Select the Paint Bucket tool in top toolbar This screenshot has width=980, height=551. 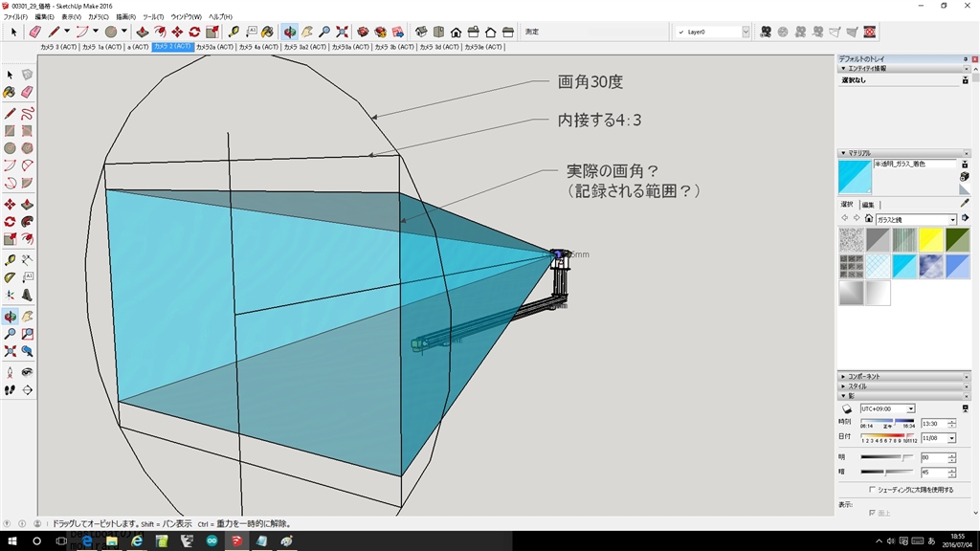pyautogui.click(x=268, y=32)
